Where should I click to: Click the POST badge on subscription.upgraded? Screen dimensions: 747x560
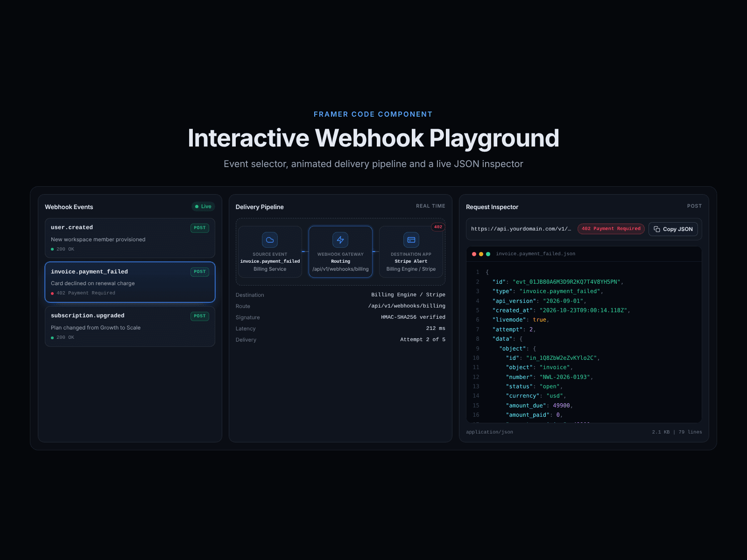pyautogui.click(x=200, y=316)
